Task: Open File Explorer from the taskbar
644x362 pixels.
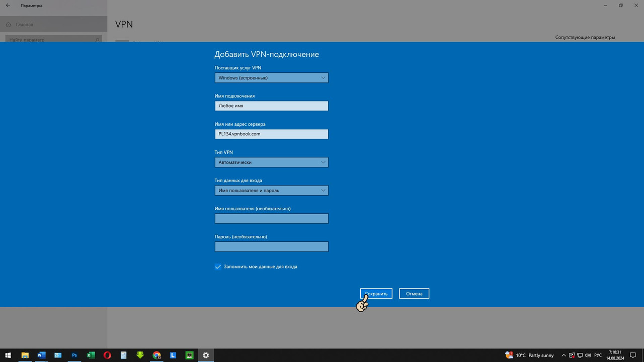Action: [25, 355]
